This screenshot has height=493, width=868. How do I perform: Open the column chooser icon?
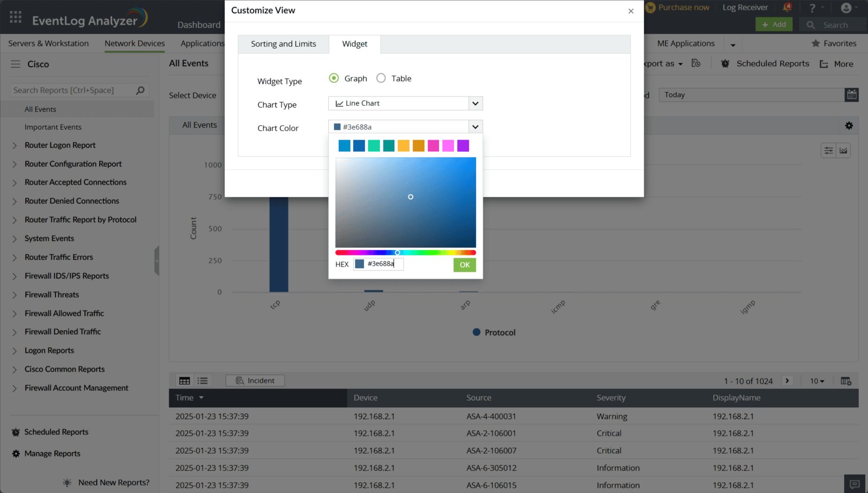click(x=846, y=381)
